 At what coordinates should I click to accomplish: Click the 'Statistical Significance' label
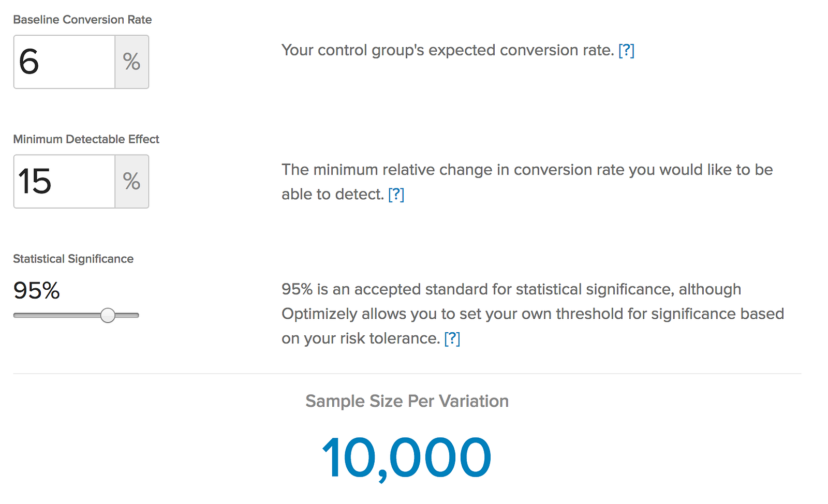(73, 259)
